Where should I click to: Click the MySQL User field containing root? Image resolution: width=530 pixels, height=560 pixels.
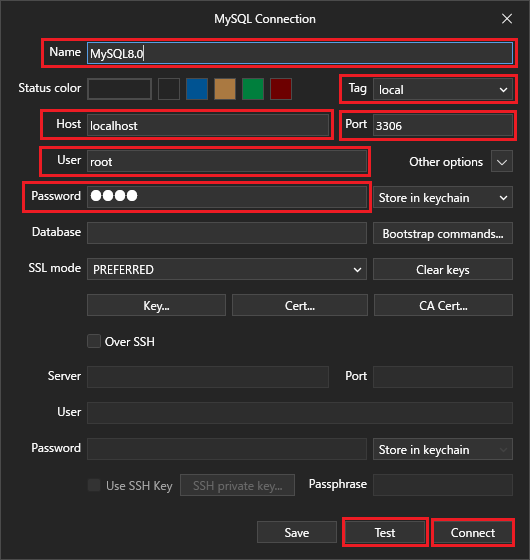227,161
